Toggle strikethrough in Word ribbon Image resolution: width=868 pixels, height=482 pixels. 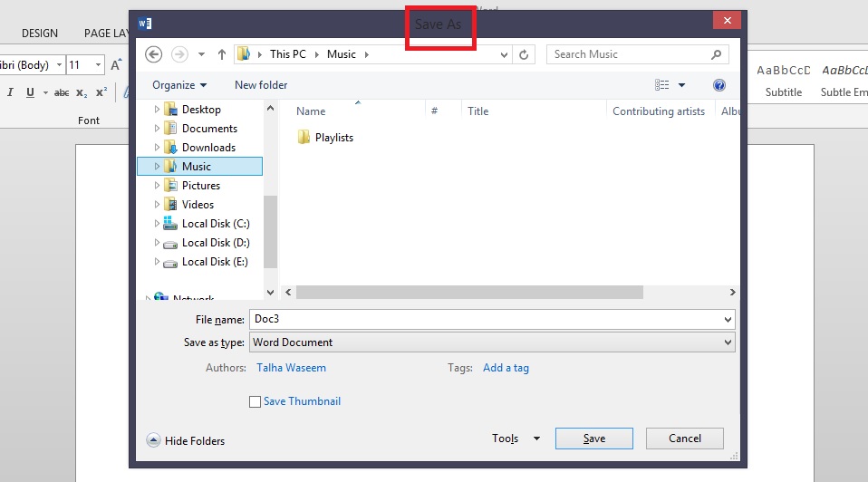[62, 92]
